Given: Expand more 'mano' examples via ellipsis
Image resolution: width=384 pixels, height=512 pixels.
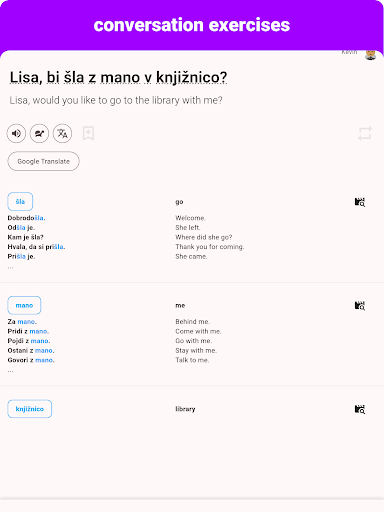Looking at the screenshot, I should pyautogui.click(x=11, y=371).
